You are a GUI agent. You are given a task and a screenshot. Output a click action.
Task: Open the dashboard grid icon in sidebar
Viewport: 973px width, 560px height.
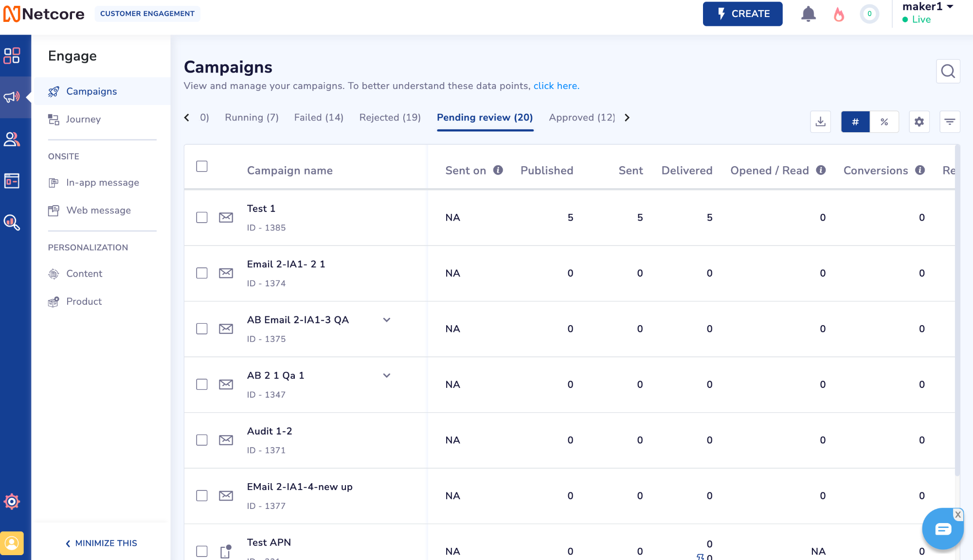click(12, 55)
